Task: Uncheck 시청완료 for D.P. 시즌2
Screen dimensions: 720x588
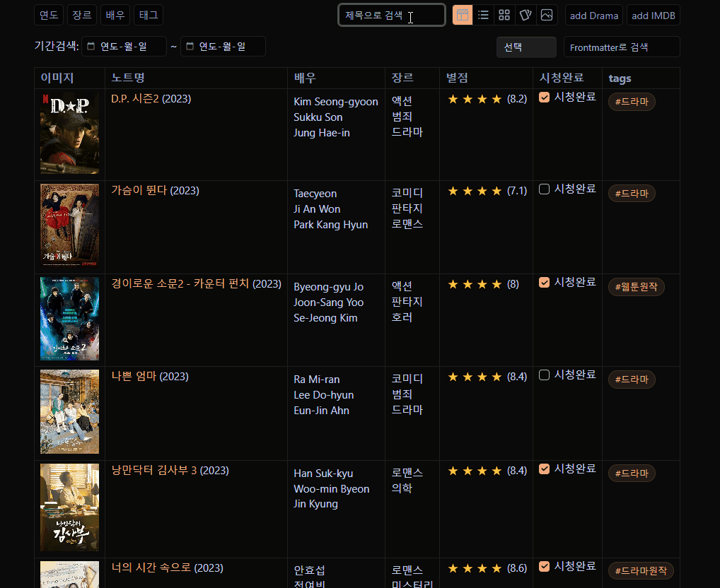Action: 544,98
